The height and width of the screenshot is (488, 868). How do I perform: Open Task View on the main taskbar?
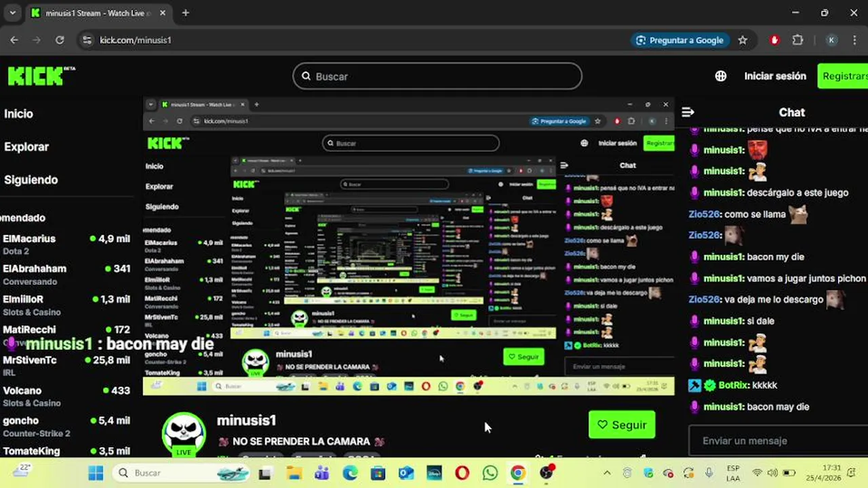tap(264, 473)
